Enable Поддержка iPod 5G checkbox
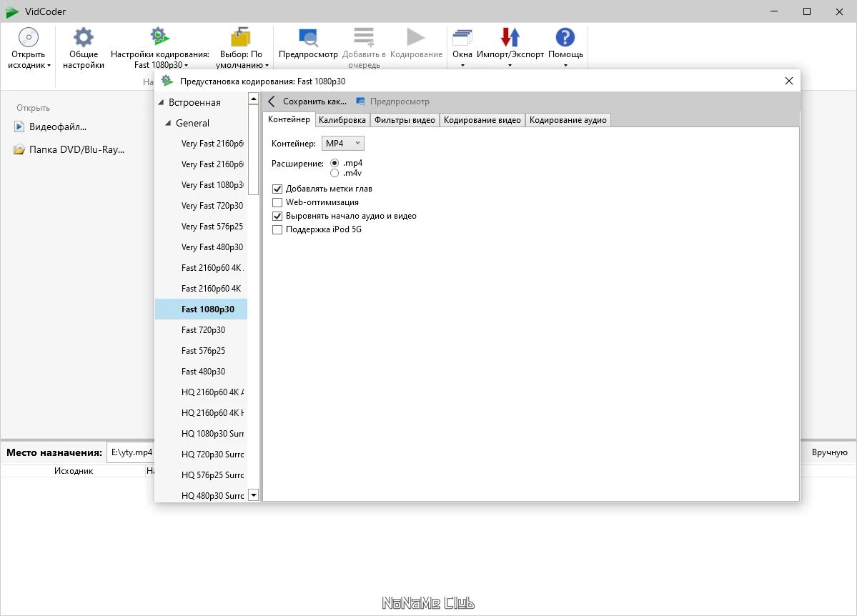Screen dimensions: 857x616 click(x=277, y=229)
